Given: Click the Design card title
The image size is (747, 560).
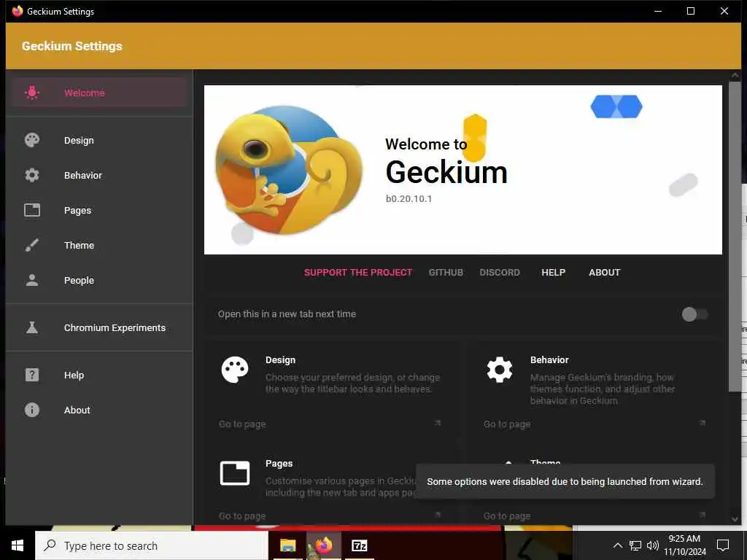Looking at the screenshot, I should [x=281, y=360].
